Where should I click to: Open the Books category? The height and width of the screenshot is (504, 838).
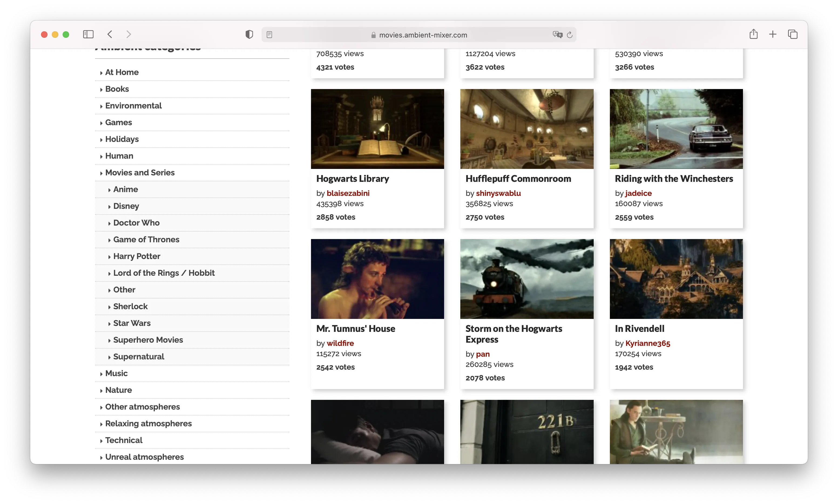117,89
